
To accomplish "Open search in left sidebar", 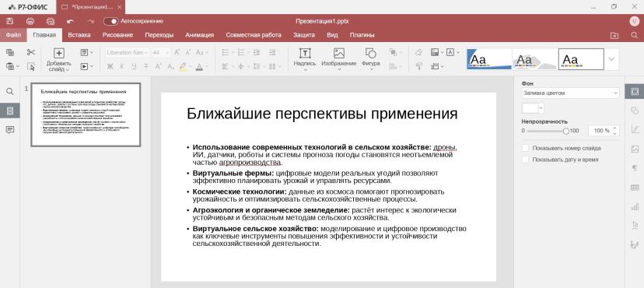I will click(x=10, y=92).
